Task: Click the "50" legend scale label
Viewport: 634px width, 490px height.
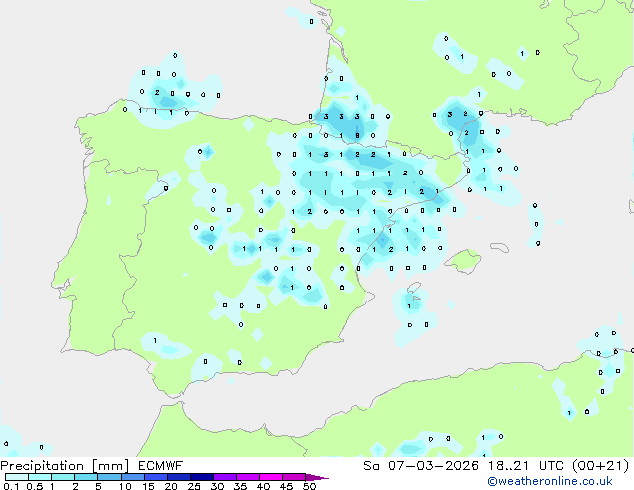Action: click(309, 486)
